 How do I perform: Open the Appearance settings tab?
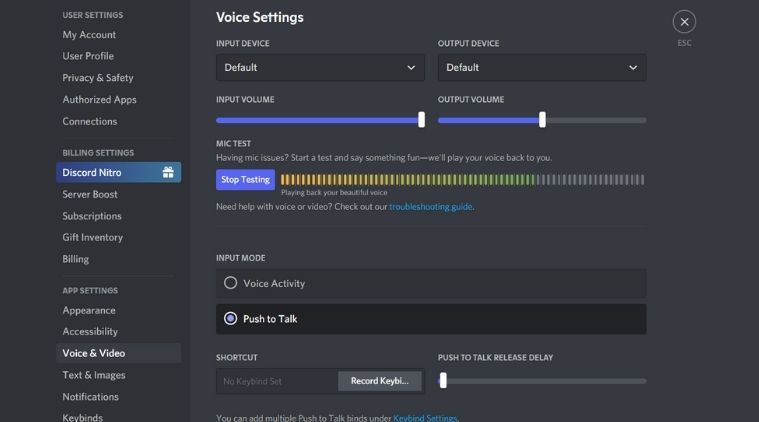tap(90, 310)
